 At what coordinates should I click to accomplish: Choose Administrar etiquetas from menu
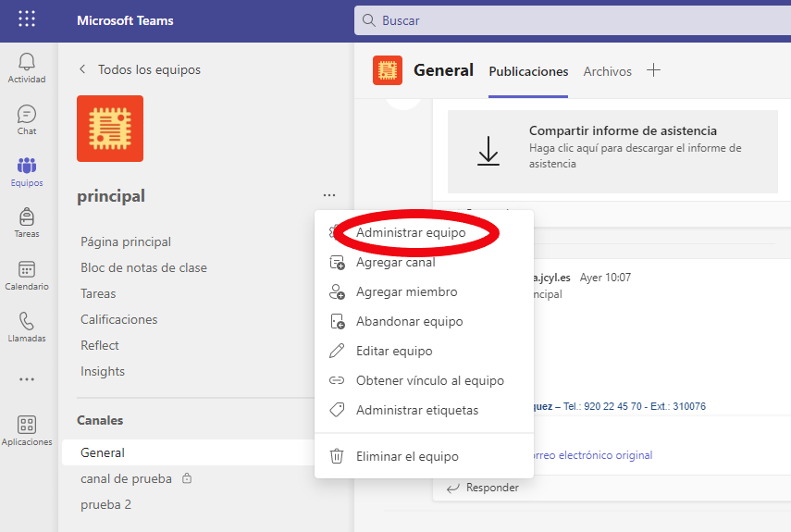tap(424, 410)
